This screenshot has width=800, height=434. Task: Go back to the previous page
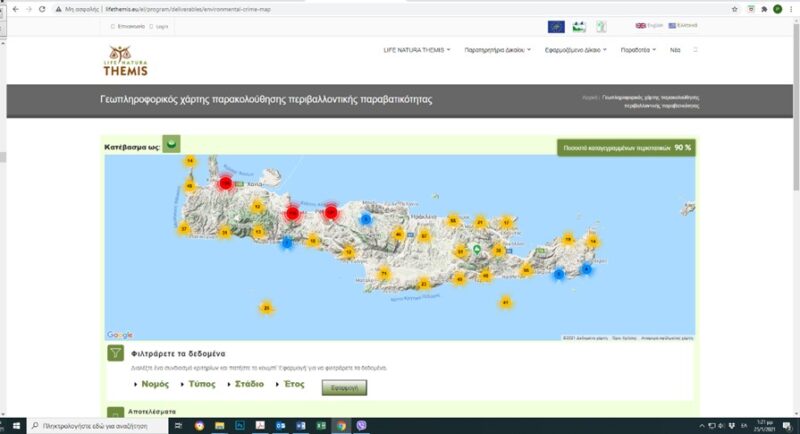15,9
